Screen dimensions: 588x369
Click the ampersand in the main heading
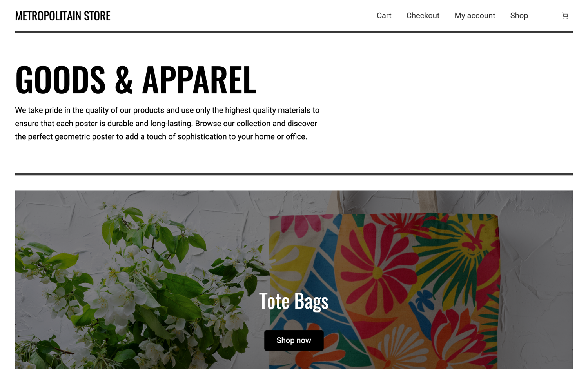click(x=124, y=80)
